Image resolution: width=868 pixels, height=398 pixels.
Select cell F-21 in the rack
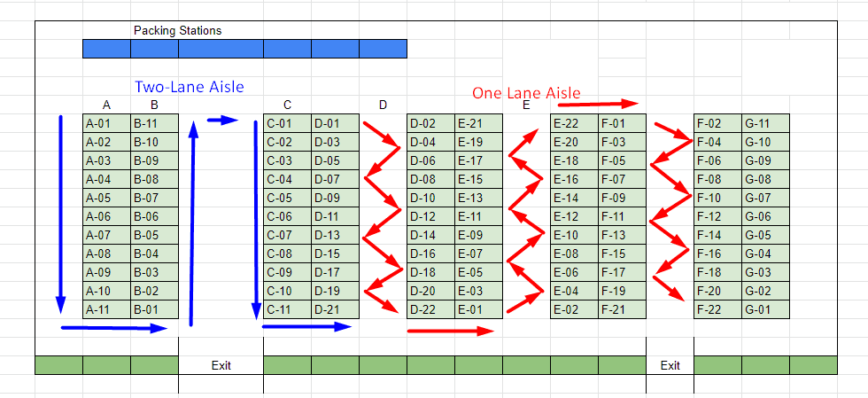[622, 309]
